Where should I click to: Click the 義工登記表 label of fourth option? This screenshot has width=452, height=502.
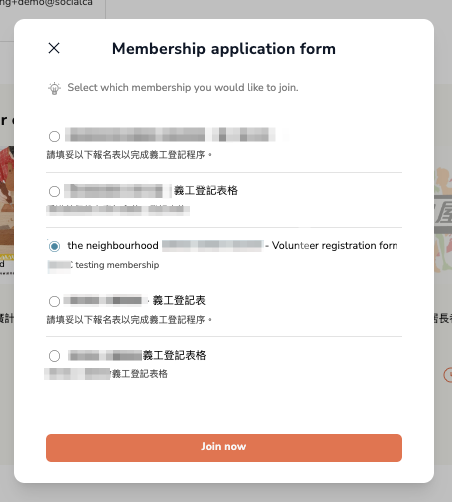[179, 301]
